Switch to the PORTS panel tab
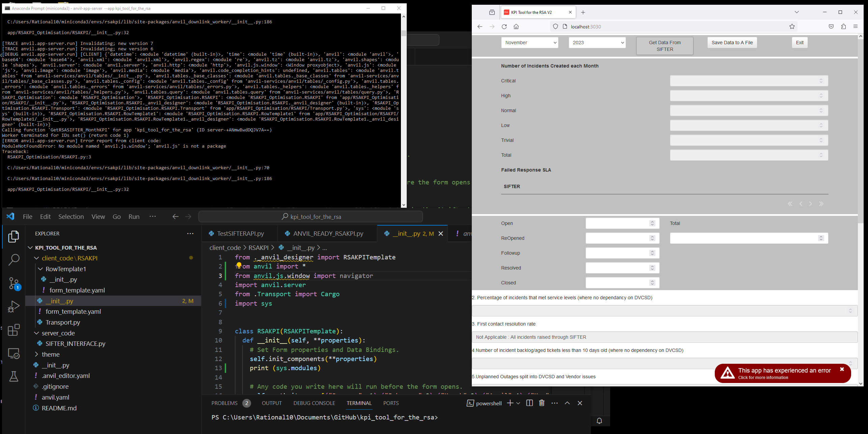 click(x=391, y=403)
